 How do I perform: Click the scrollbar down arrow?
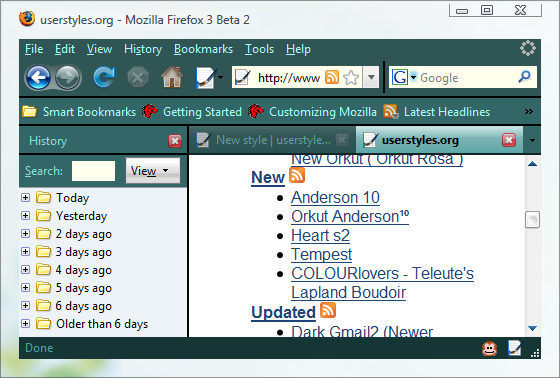pyautogui.click(x=532, y=328)
